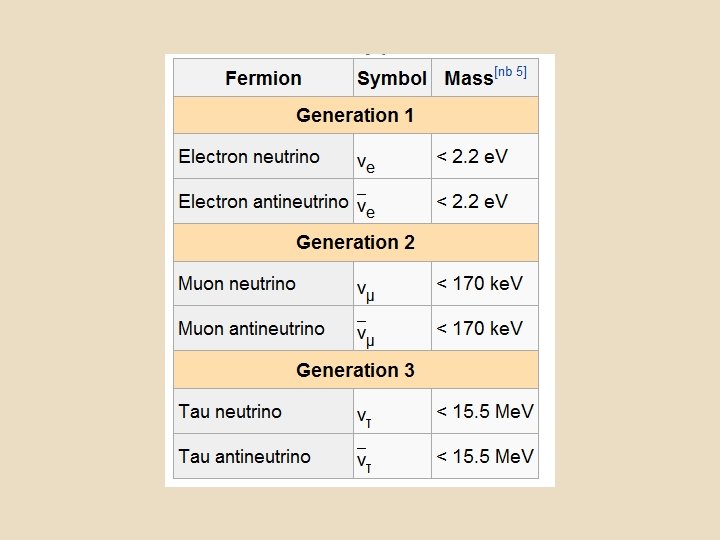Viewport: 720px width, 540px height.
Task: Click the Fermion column header
Action: click(x=263, y=78)
